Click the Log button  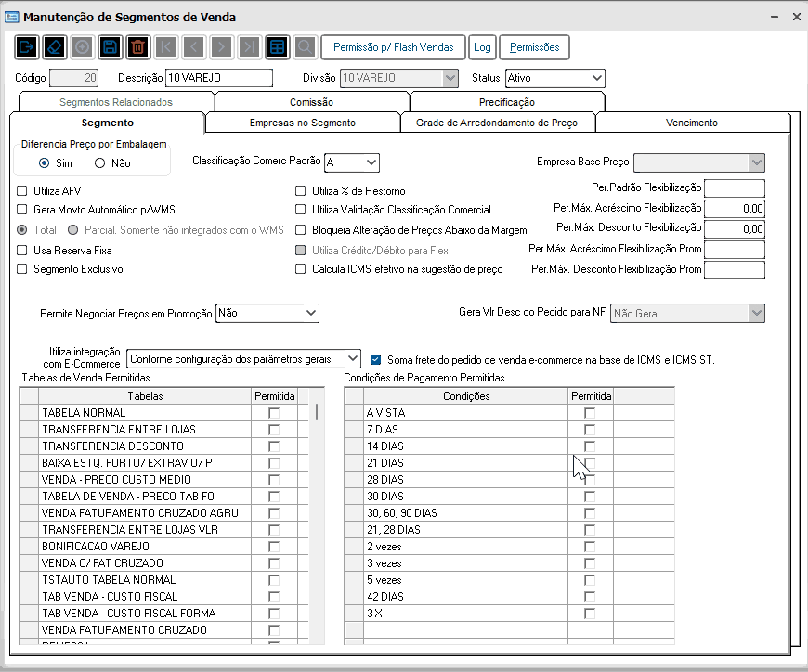click(481, 47)
